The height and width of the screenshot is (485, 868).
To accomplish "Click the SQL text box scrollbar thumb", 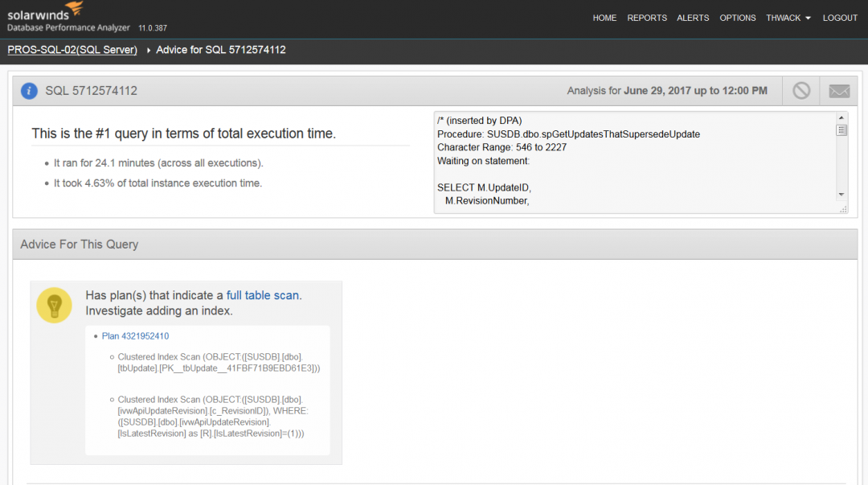I will pyautogui.click(x=841, y=130).
